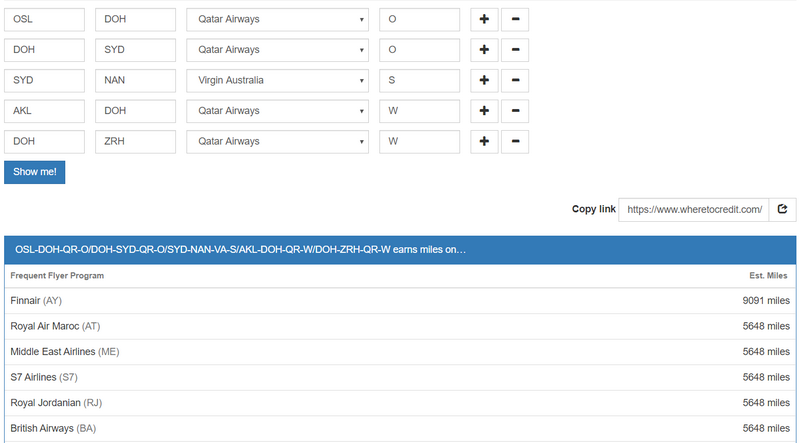Focus the AKL origin field

coord(44,111)
